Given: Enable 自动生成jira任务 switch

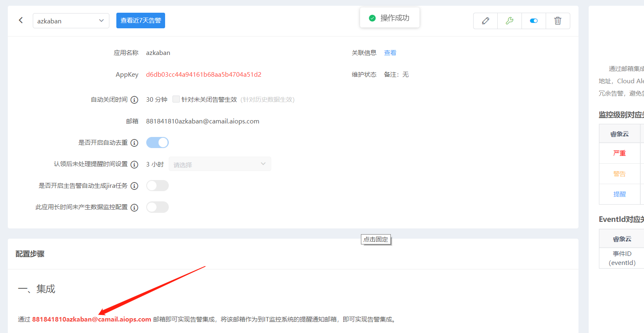Looking at the screenshot, I should tap(157, 185).
